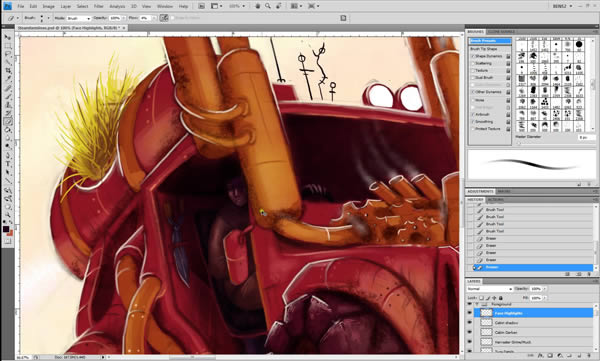600x361 pixels.
Task: Click the Master Diameter value field
Action: click(586, 137)
